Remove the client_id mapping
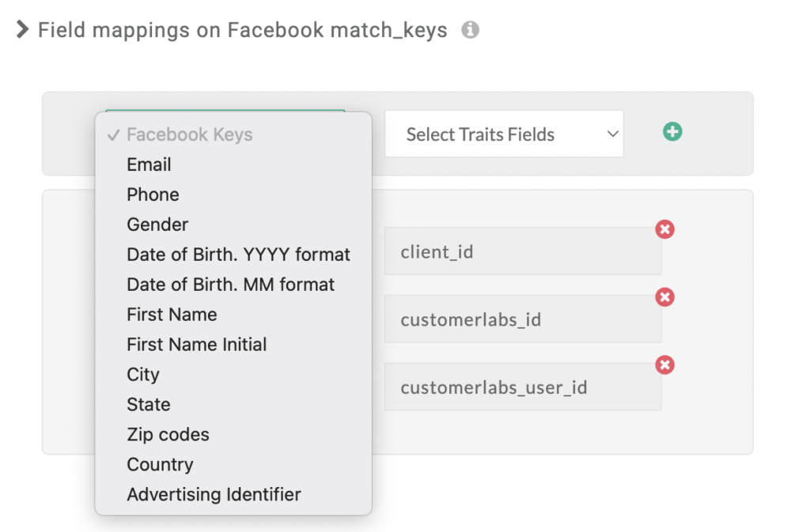The height and width of the screenshot is (532, 810). (664, 229)
